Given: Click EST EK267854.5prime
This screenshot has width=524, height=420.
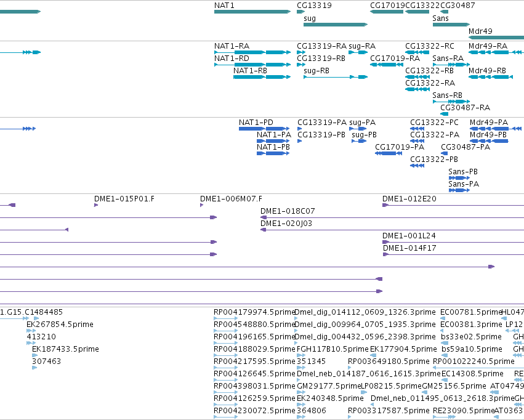Looking at the screenshot, I should point(31,331).
